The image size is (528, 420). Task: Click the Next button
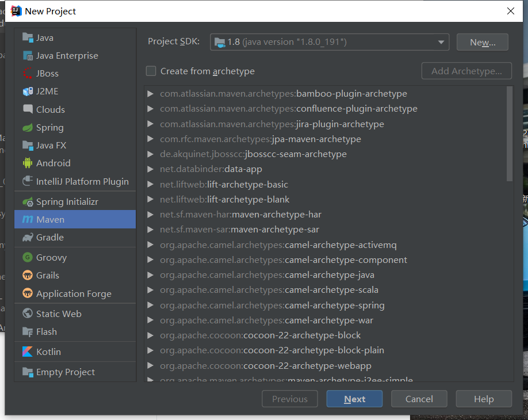354,399
